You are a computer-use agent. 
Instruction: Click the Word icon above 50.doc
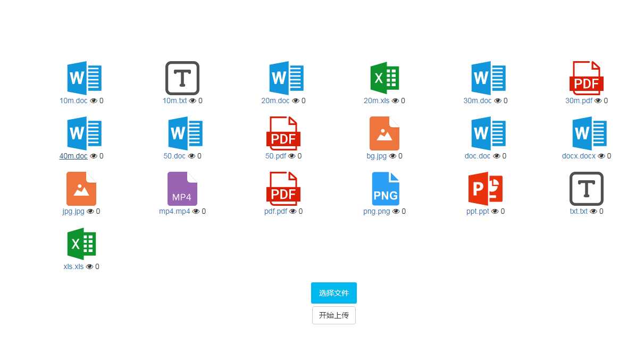tap(185, 133)
